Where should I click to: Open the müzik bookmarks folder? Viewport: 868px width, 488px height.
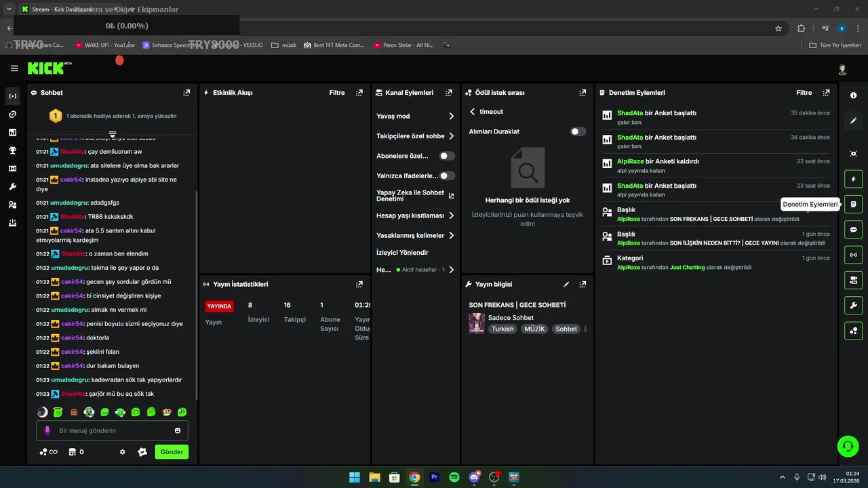pos(283,45)
